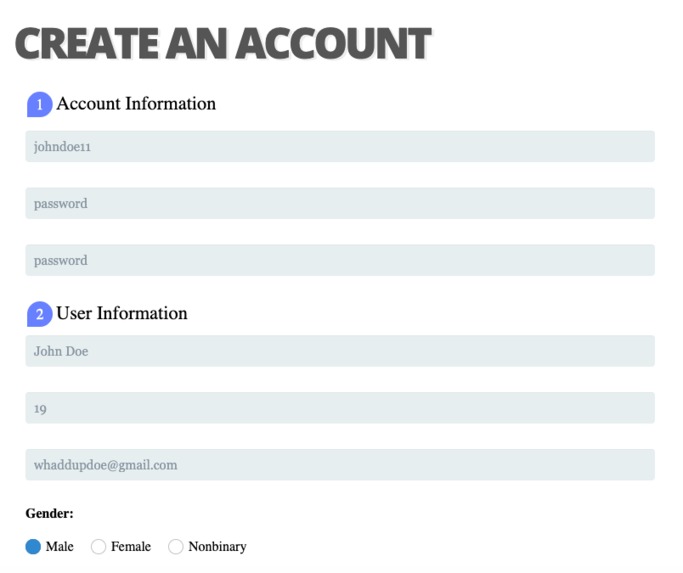This screenshot has width=683, height=573.
Task: Click the age field showing 19
Action: click(x=340, y=408)
